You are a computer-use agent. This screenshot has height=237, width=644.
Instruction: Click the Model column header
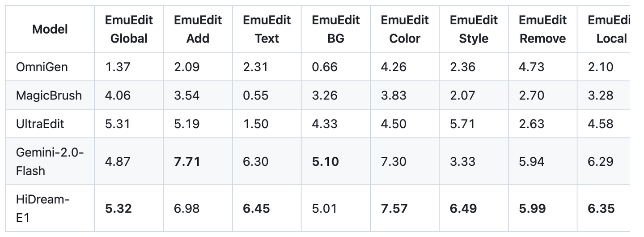click(50, 30)
